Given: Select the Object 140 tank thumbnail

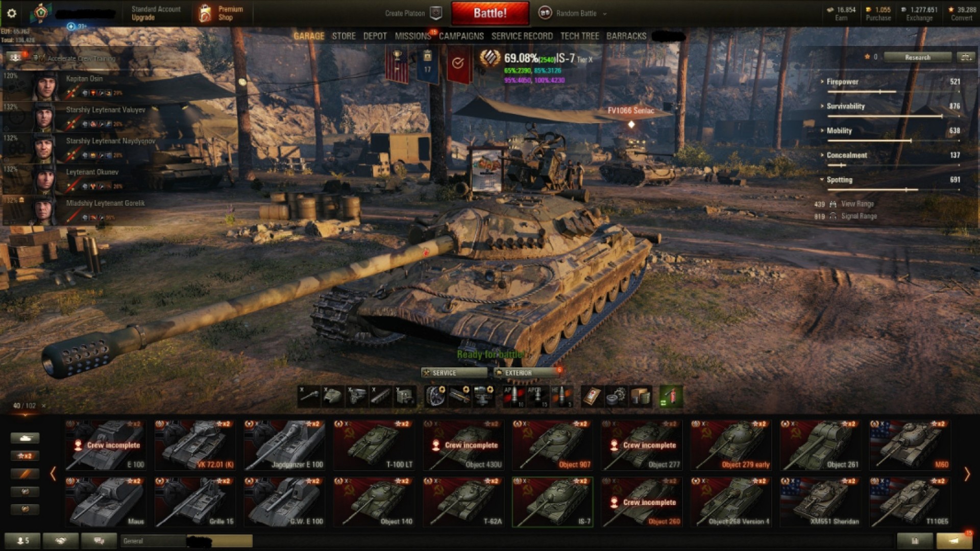Looking at the screenshot, I should (x=374, y=502).
